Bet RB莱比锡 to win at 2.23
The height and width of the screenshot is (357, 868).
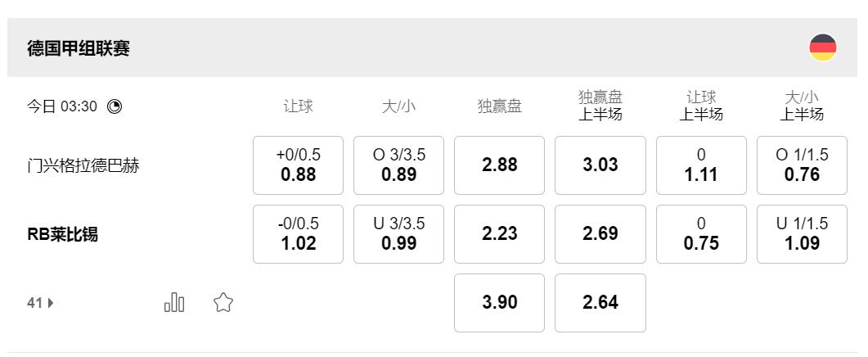click(499, 234)
